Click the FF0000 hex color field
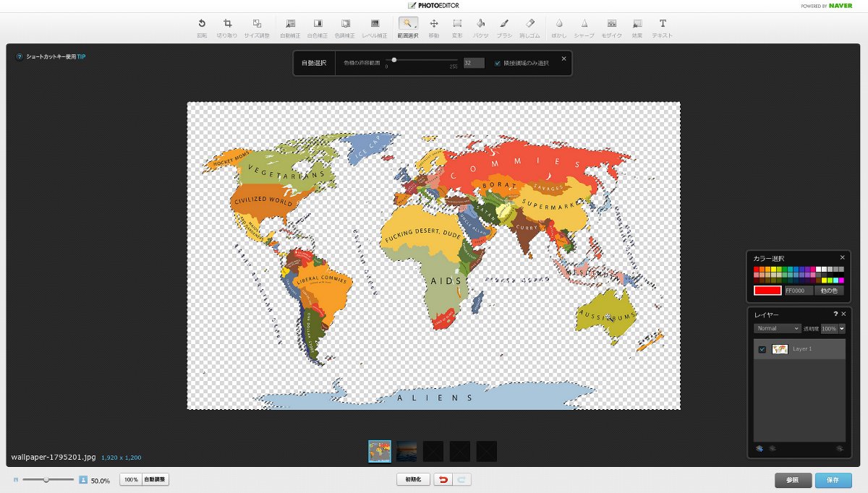Image resolution: width=868 pixels, height=493 pixels. point(799,291)
